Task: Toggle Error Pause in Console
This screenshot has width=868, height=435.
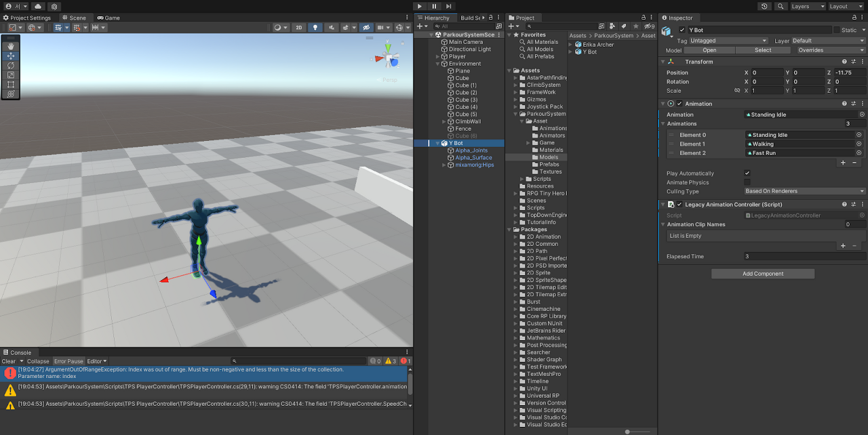Action: click(69, 361)
